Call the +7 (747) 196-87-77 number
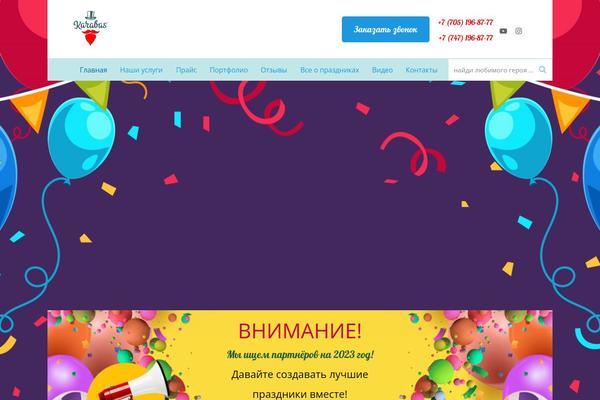This screenshot has height=400, width=600. coord(465,38)
